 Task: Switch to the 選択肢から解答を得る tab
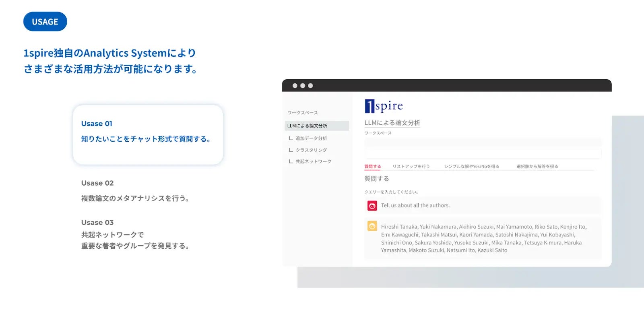[x=537, y=166]
